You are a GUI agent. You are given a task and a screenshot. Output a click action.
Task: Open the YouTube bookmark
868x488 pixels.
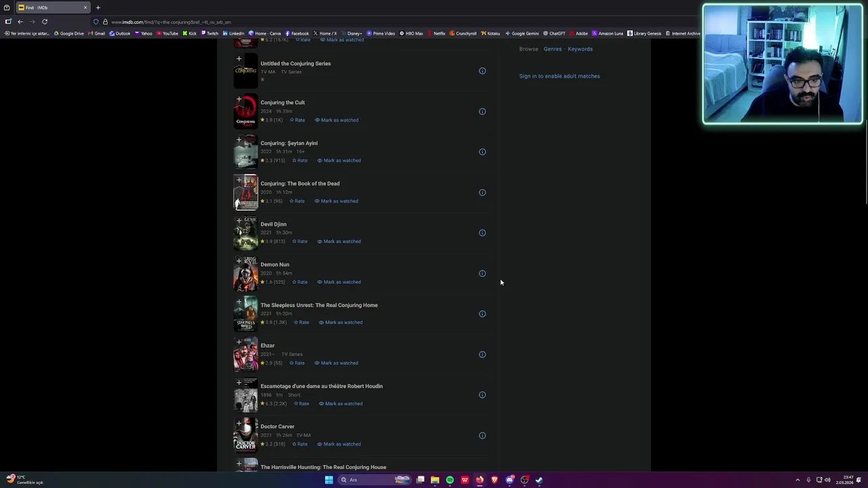point(166,33)
